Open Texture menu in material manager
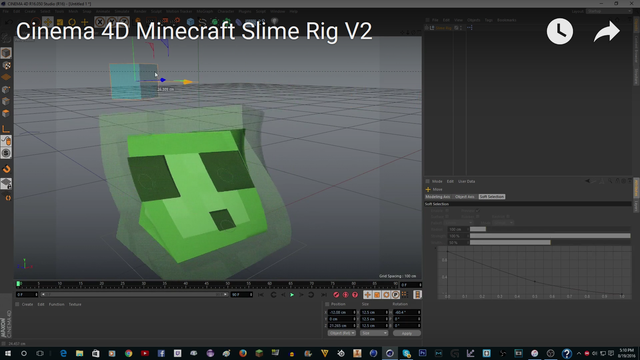The image size is (640, 360). [x=75, y=304]
